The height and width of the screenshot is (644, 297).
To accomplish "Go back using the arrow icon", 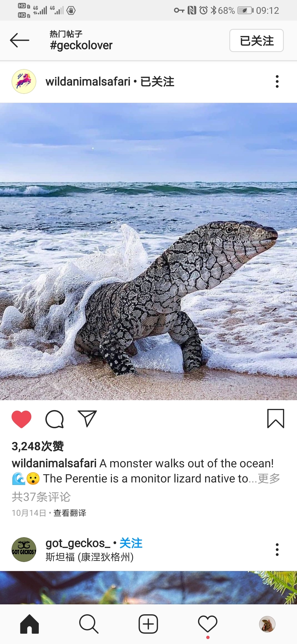I will [x=20, y=40].
